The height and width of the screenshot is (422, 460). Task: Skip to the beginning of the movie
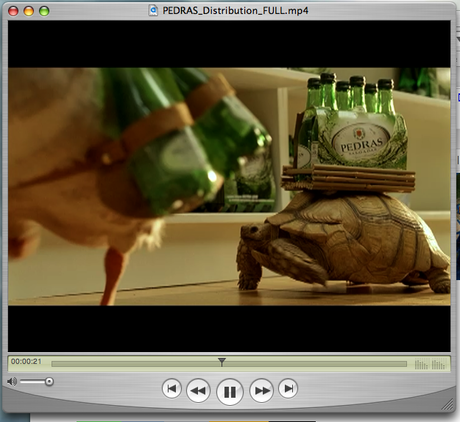click(x=172, y=388)
